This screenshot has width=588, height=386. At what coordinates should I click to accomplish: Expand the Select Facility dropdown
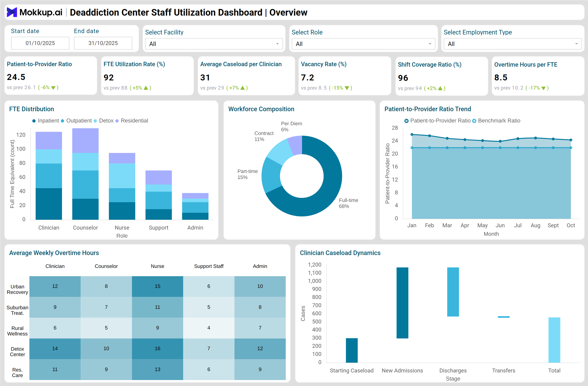214,44
